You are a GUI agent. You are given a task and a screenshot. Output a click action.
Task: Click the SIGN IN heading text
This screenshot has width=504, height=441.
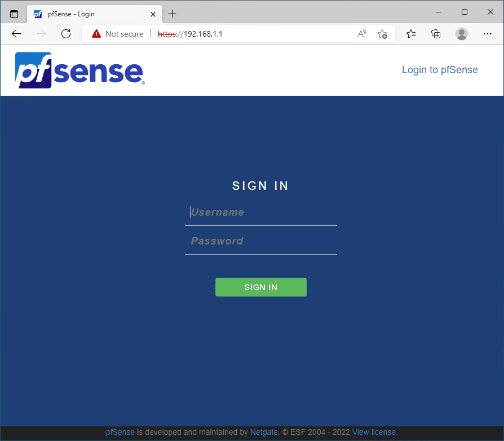(x=260, y=186)
